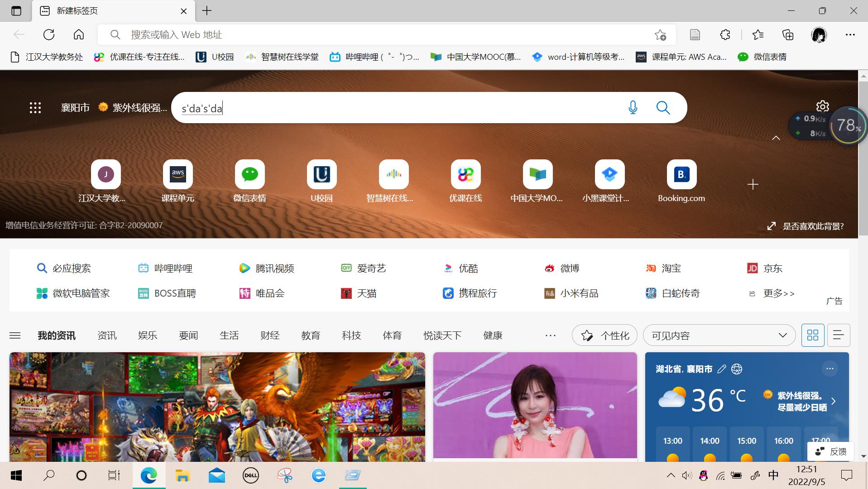Open the 可见内容 dropdown

tap(719, 335)
